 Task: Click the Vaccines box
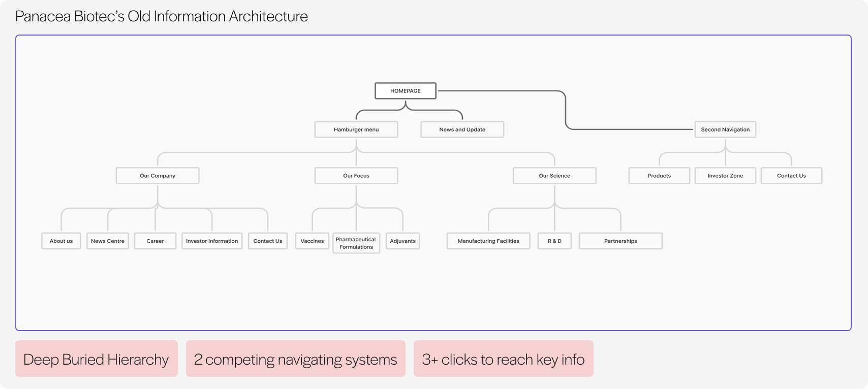click(x=312, y=241)
